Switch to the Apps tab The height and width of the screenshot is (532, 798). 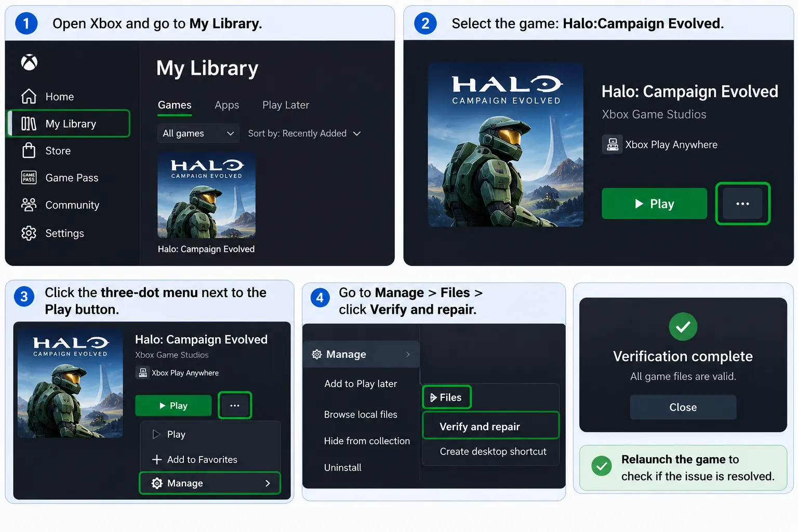pos(227,105)
